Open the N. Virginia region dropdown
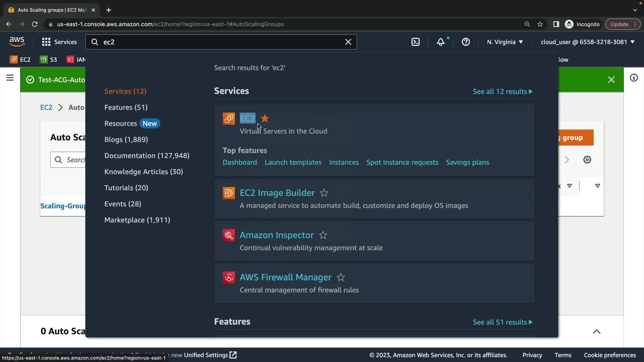 [504, 42]
